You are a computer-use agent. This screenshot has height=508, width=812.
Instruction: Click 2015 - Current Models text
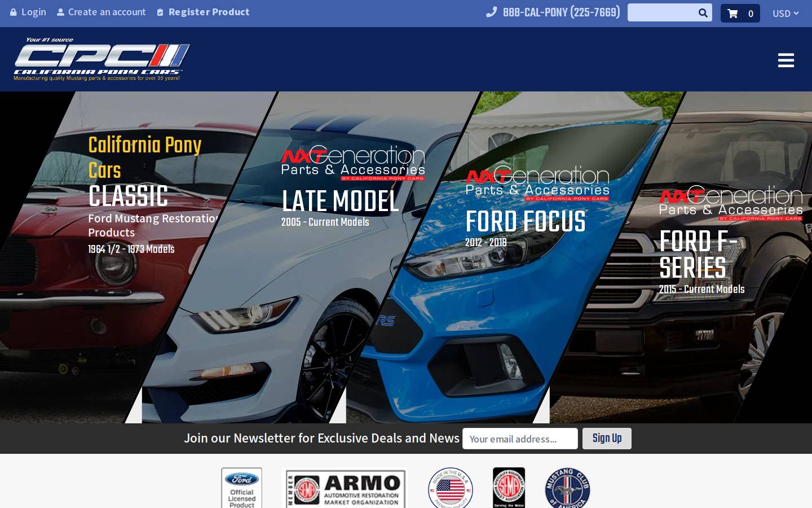pyautogui.click(x=702, y=289)
